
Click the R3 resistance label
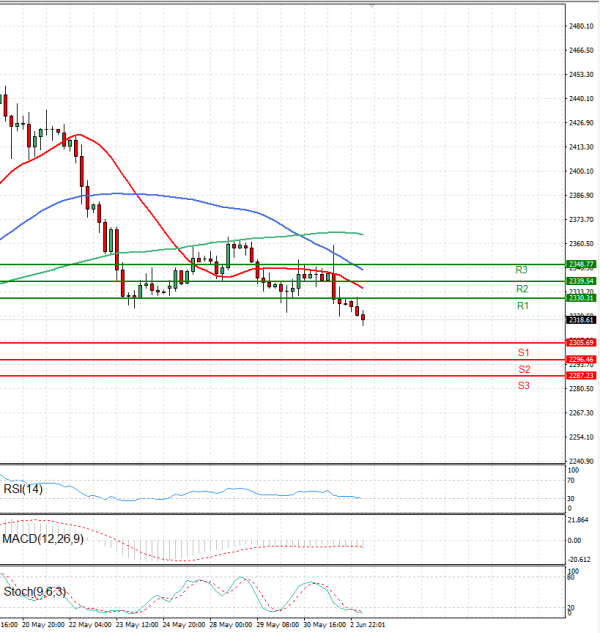coord(521,270)
